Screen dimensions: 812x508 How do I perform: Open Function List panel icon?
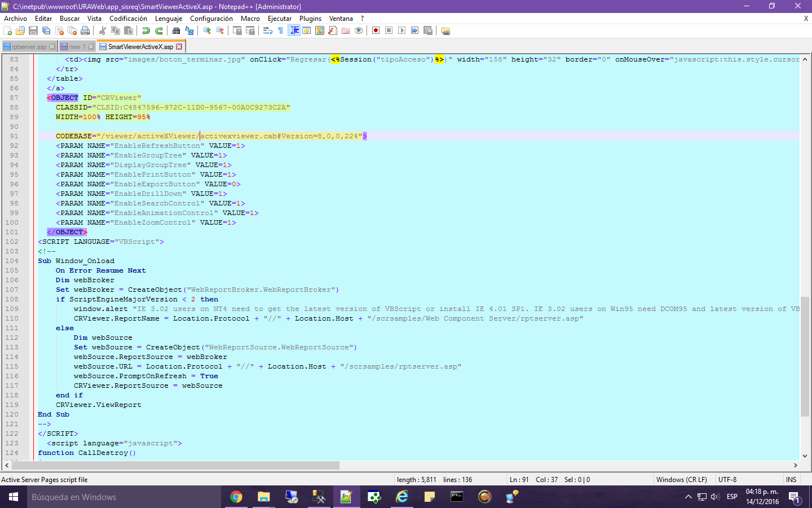[333, 30]
